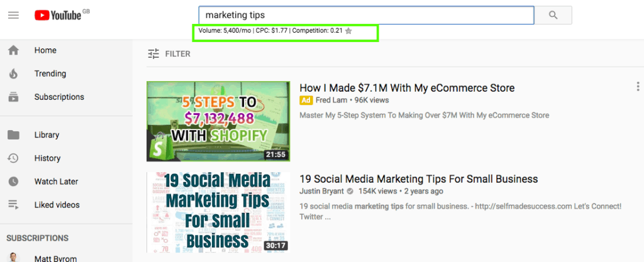This screenshot has width=644, height=262.
Task: Click the '2 years ago' text
Action: point(424,192)
